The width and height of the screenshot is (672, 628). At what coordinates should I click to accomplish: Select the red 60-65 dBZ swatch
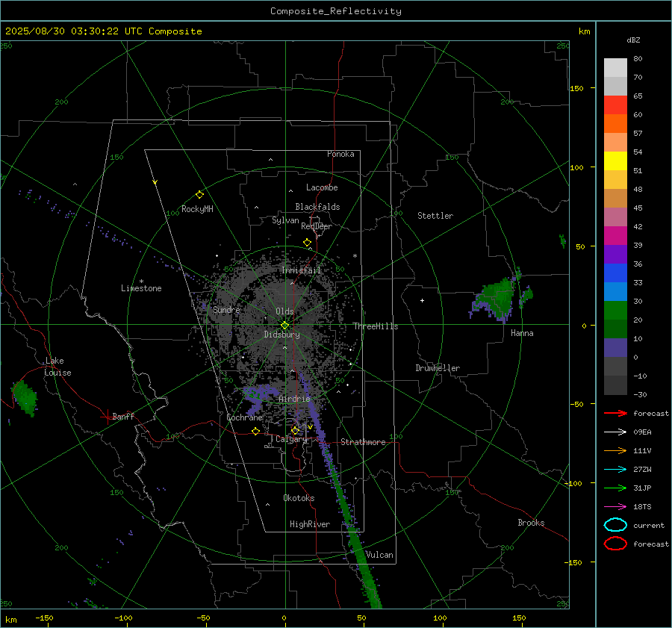point(615,105)
